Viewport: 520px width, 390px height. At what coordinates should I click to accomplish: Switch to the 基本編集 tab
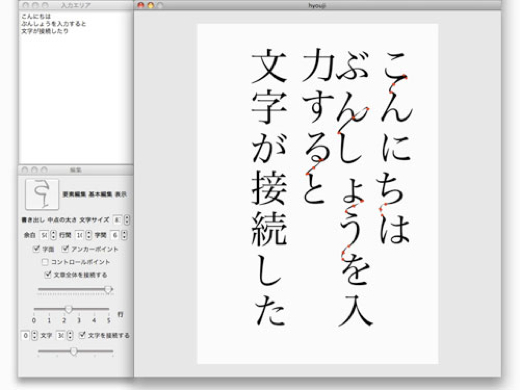100,194
